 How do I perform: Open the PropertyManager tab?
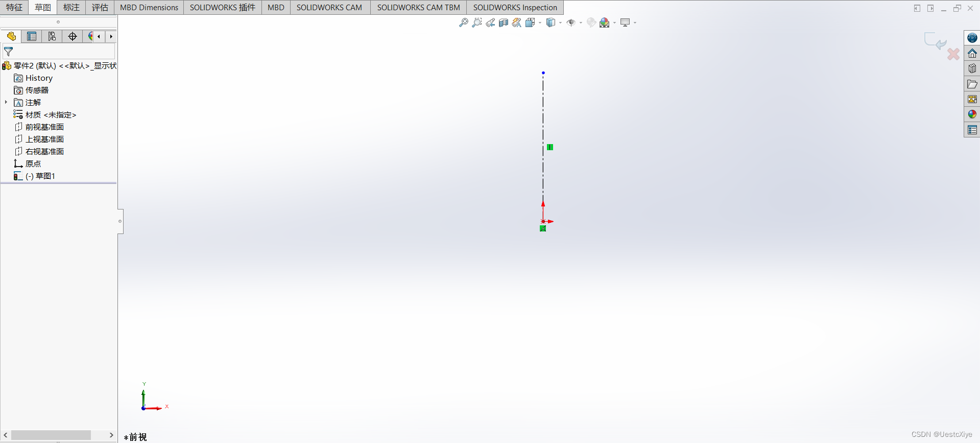32,36
